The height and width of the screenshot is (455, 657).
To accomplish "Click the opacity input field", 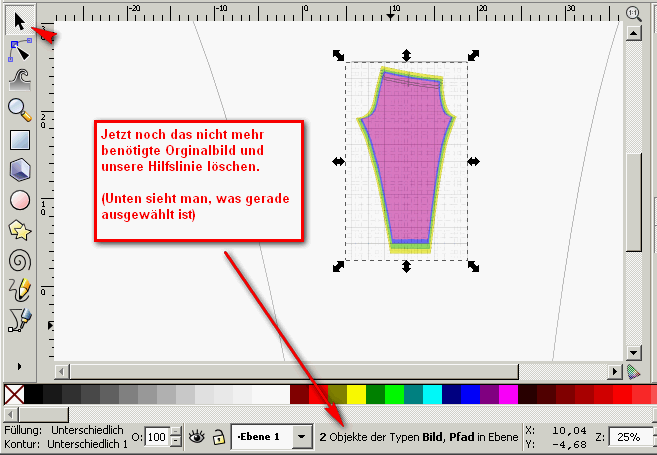I will pos(156,437).
